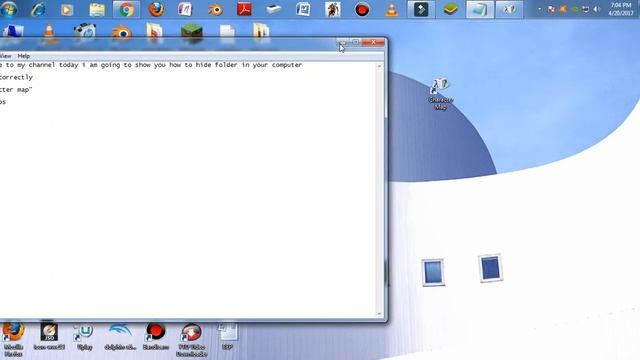Click the "map" text line in Notepad
Image resolution: width=640 pixels, height=360 pixels.
pos(16,89)
